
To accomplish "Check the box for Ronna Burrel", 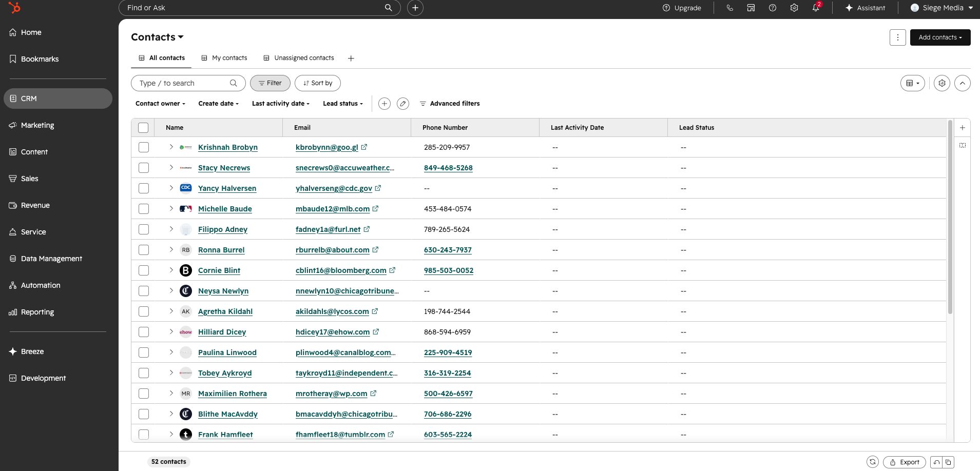I will 144,250.
